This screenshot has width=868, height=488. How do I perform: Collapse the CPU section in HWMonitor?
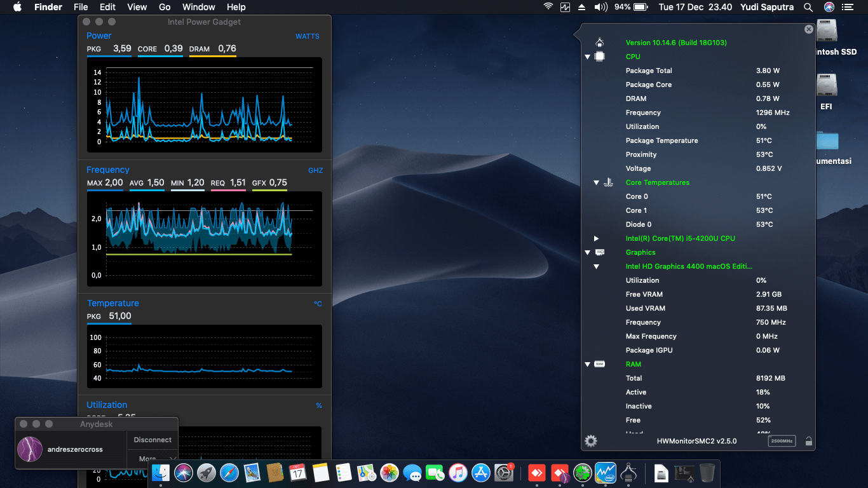tap(588, 57)
